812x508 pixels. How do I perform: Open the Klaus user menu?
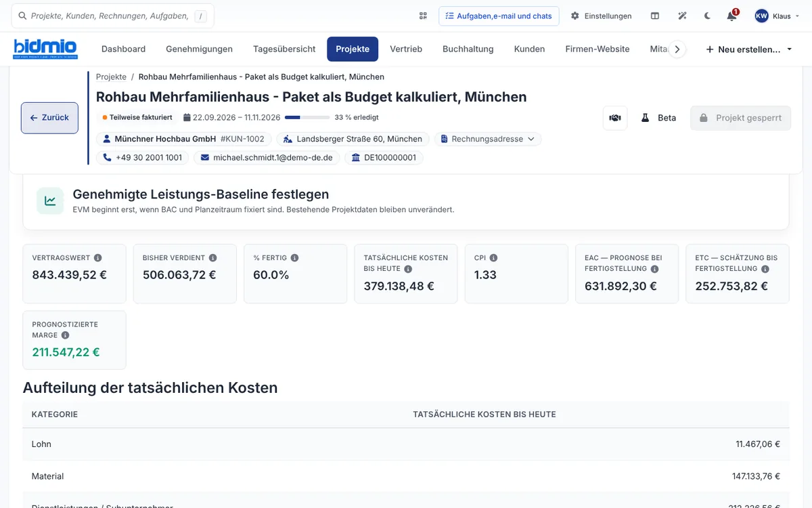coord(777,16)
